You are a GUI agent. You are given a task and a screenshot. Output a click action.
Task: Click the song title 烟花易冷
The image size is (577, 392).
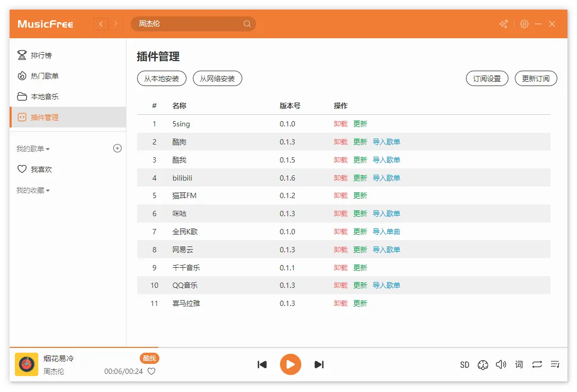click(58, 359)
